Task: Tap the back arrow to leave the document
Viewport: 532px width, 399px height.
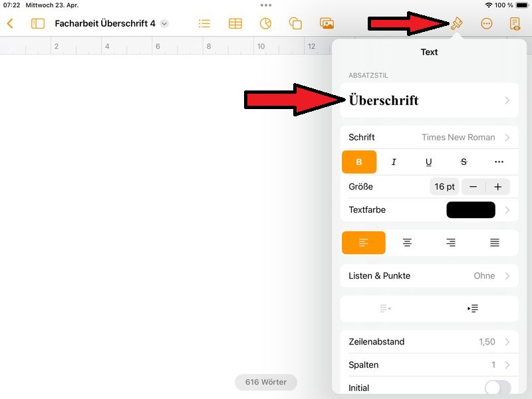Action: coord(10,23)
